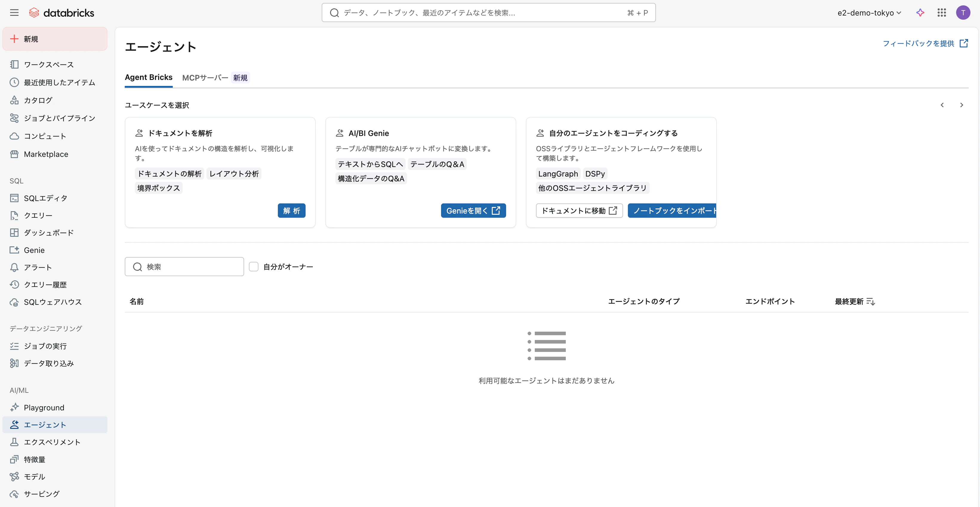The image size is (980, 507).
Task: Click the Marketplace store icon
Action: click(14, 154)
